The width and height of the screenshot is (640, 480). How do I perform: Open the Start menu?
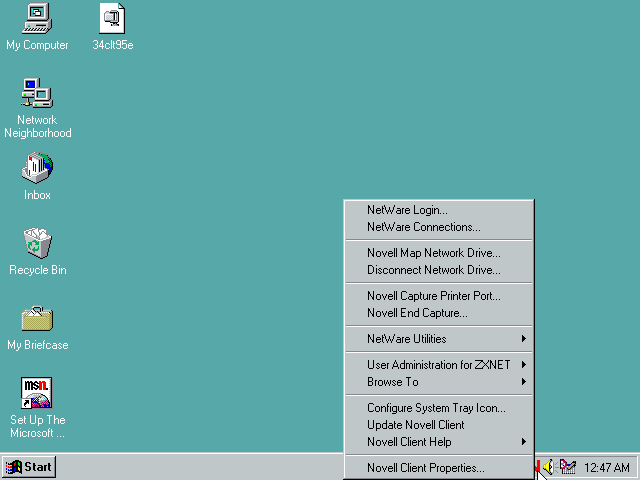click(x=29, y=467)
